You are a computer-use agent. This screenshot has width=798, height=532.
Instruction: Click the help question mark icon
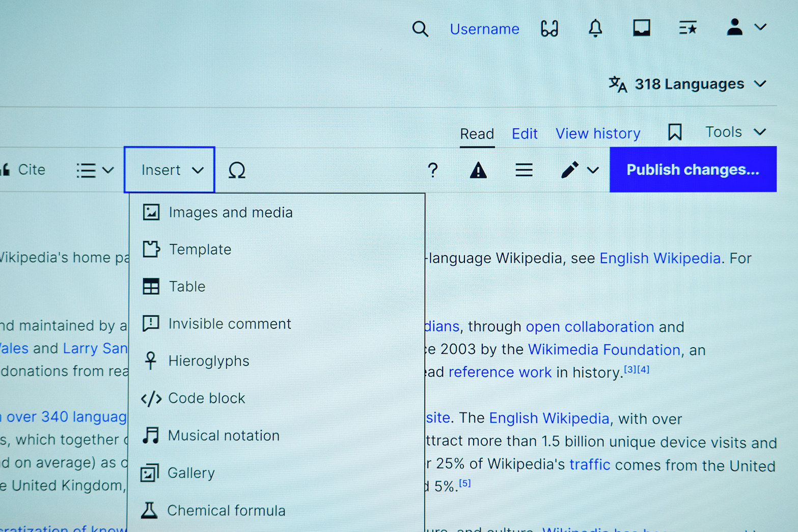click(433, 170)
